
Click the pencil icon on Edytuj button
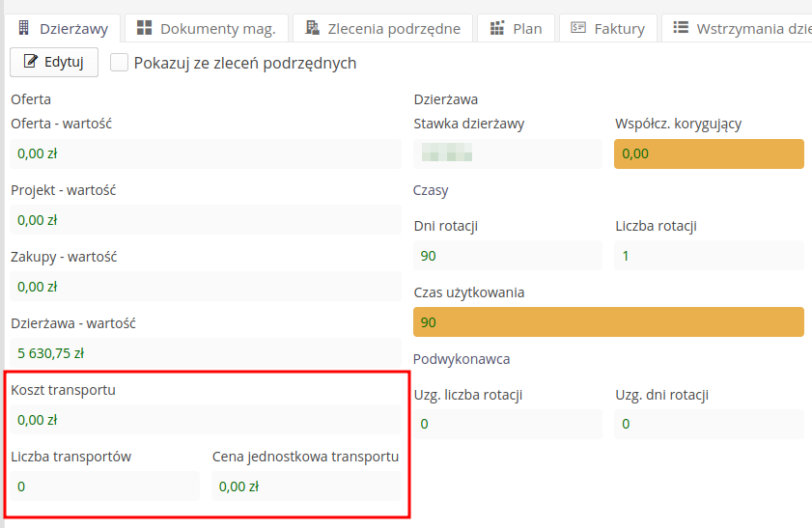(x=29, y=63)
